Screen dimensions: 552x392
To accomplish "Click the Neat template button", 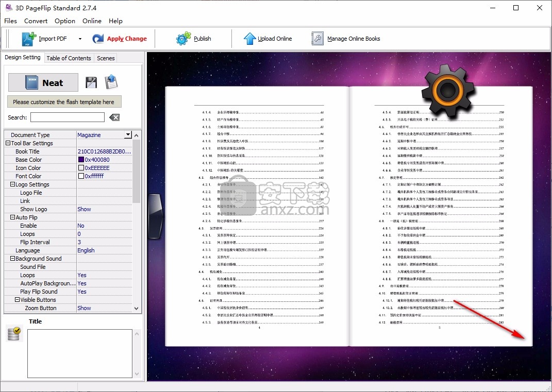I will click(x=43, y=83).
